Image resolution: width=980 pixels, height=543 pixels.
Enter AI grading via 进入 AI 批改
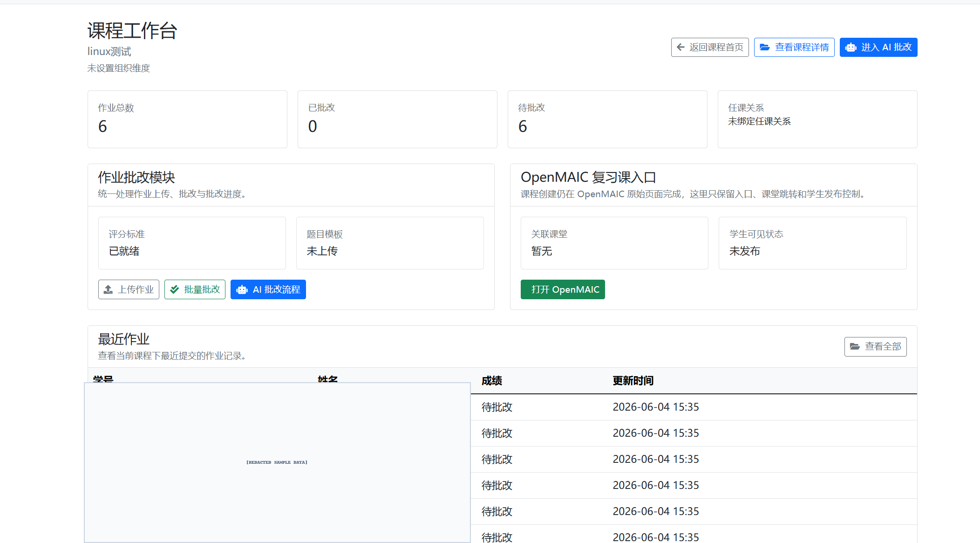coord(878,47)
